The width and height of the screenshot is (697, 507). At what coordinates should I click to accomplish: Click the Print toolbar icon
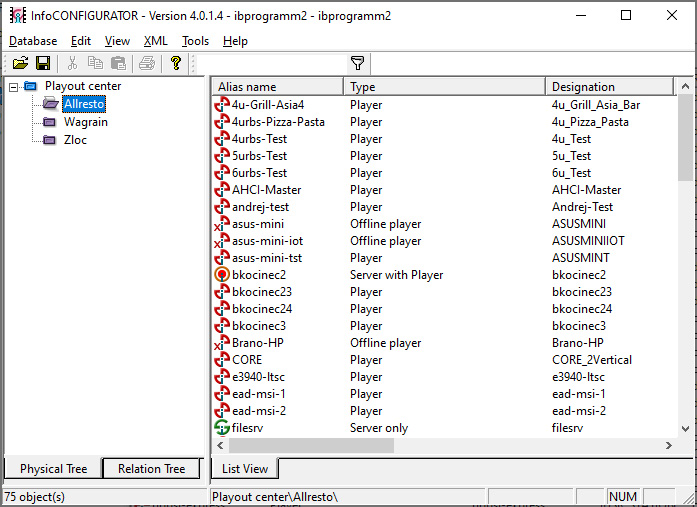tap(147, 63)
